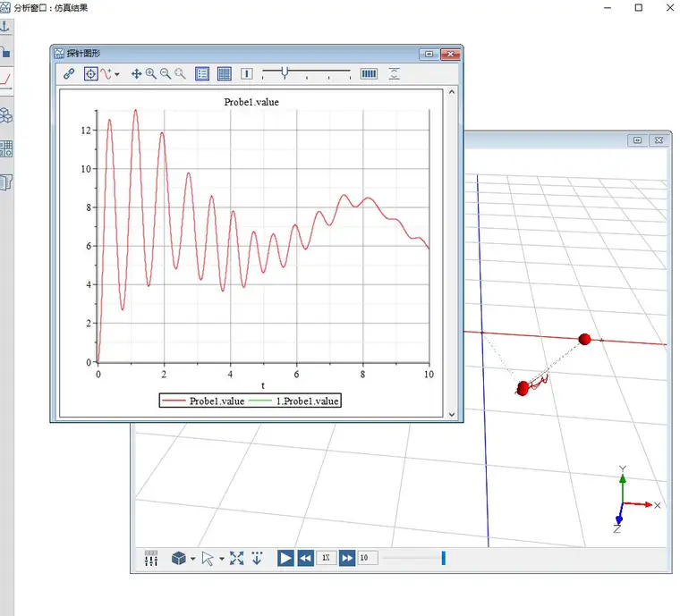Image resolution: width=680 pixels, height=616 pixels.
Task: Expand the pointer tool dropdown arrow
Action: (x=222, y=559)
